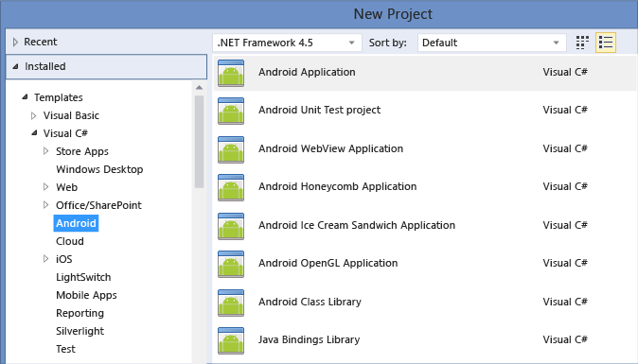Select the Visual C# label
The height and width of the screenshot is (364, 638).
(65, 133)
